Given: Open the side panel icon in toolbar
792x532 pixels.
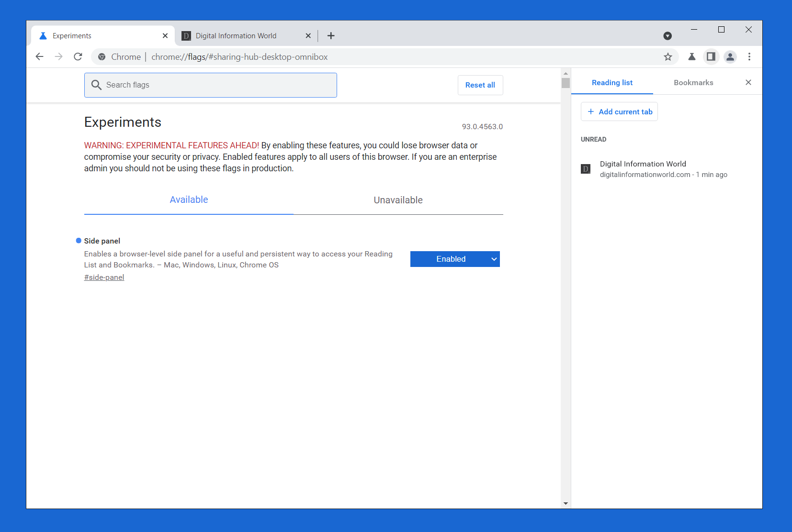Looking at the screenshot, I should coord(711,56).
